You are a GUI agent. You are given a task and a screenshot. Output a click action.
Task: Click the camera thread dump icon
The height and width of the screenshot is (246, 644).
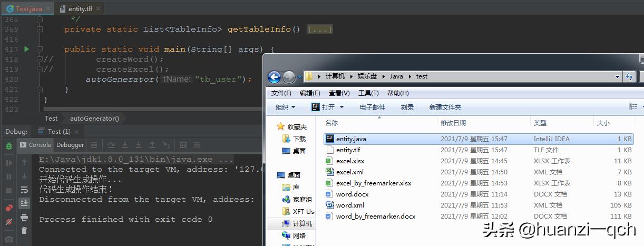(x=9, y=239)
